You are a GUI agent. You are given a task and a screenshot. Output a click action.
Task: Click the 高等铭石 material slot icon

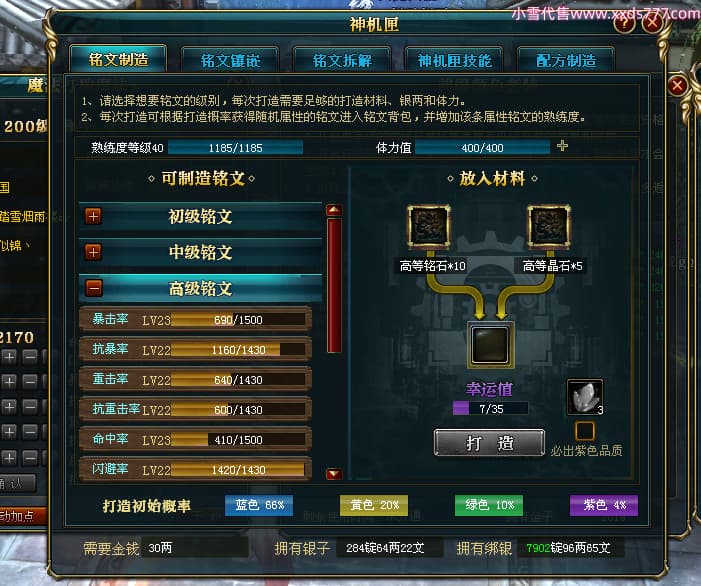click(x=428, y=226)
